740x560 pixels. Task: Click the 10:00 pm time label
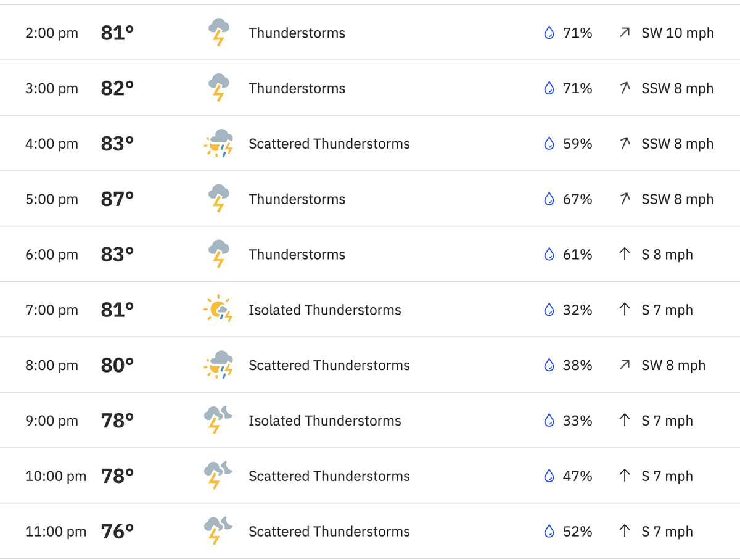[x=55, y=476]
